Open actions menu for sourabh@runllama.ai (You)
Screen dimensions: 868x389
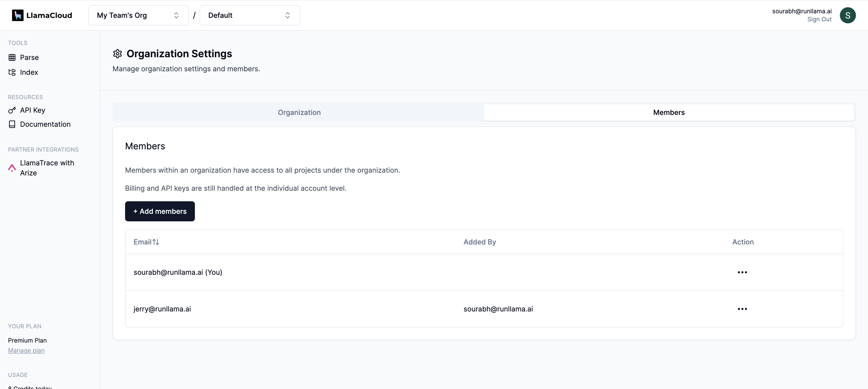(x=742, y=272)
